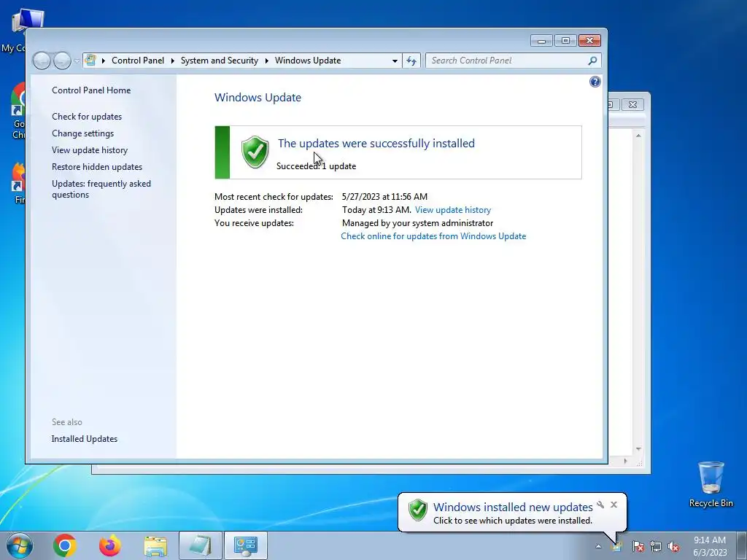This screenshot has height=560, width=747.
Task: Click the Back navigation arrow button
Action: coord(42,61)
